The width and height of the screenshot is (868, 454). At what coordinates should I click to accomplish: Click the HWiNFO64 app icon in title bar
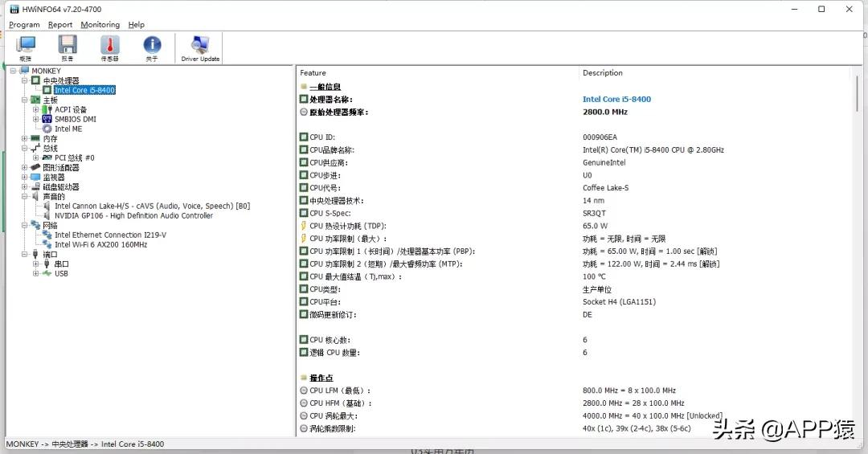(14, 10)
